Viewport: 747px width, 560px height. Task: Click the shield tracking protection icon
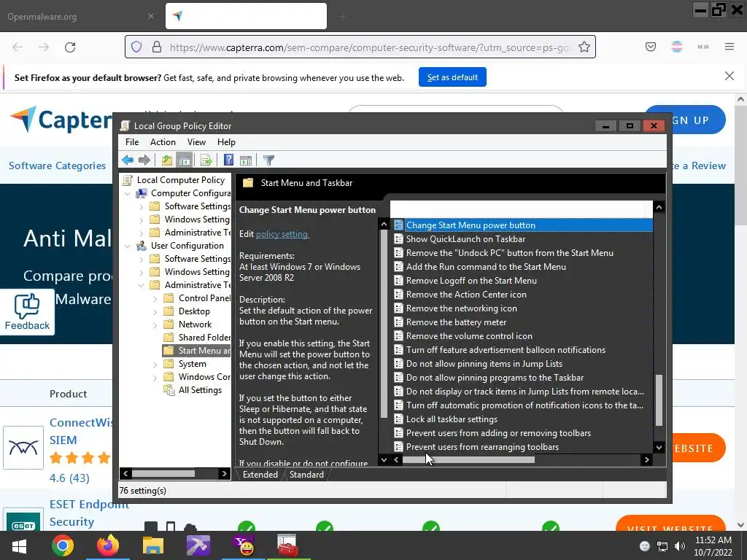(136, 47)
